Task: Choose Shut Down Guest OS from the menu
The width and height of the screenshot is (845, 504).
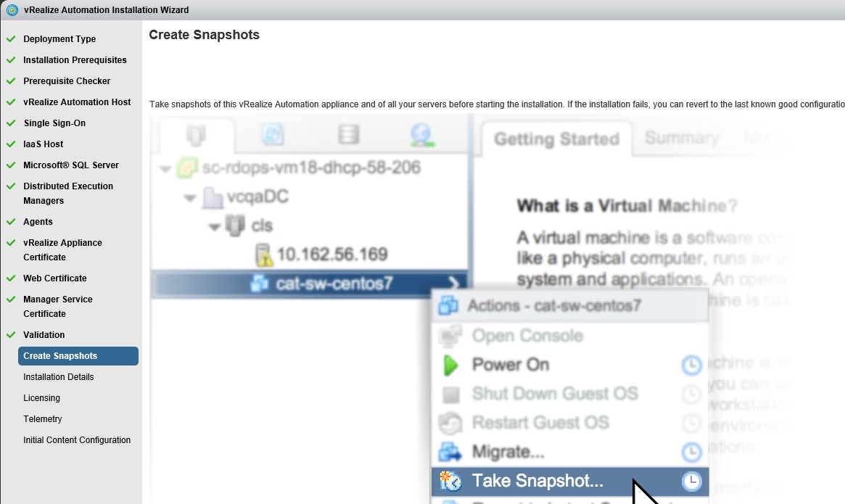Action: [x=569, y=394]
